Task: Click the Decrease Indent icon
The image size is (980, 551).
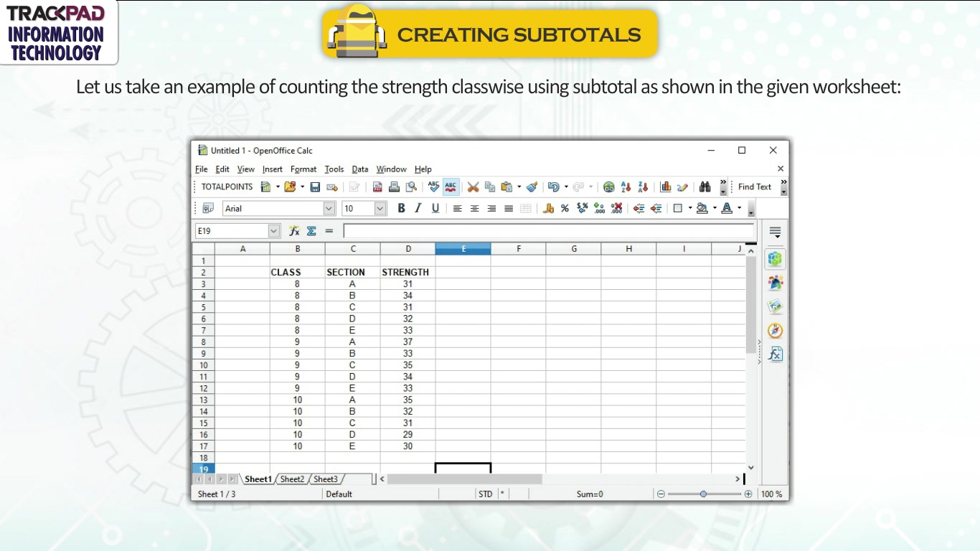Action: (639, 208)
